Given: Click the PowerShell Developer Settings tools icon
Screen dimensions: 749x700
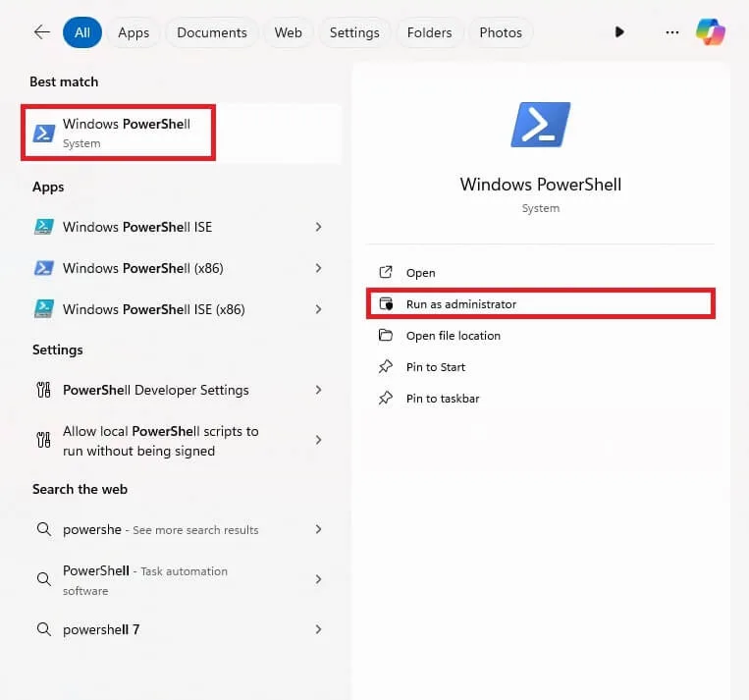Looking at the screenshot, I should coord(43,390).
